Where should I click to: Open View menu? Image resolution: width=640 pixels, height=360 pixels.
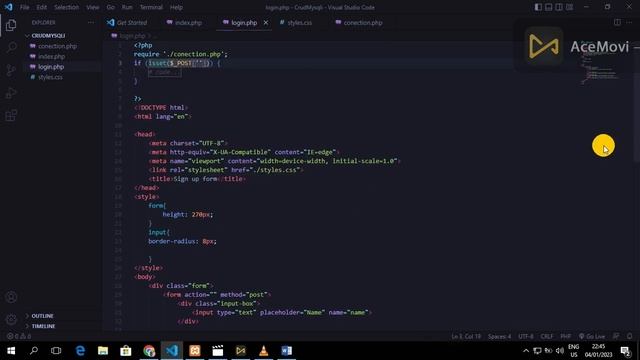pyautogui.click(x=93, y=7)
